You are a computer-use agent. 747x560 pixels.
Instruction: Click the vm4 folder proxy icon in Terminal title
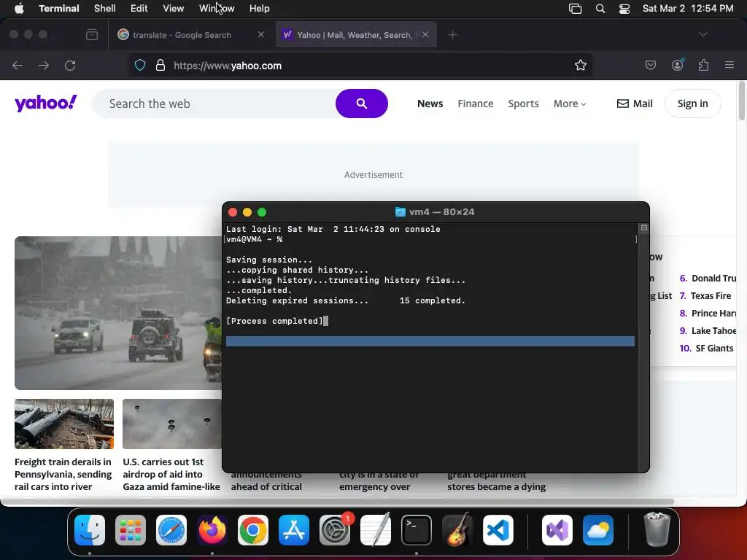[x=400, y=212]
